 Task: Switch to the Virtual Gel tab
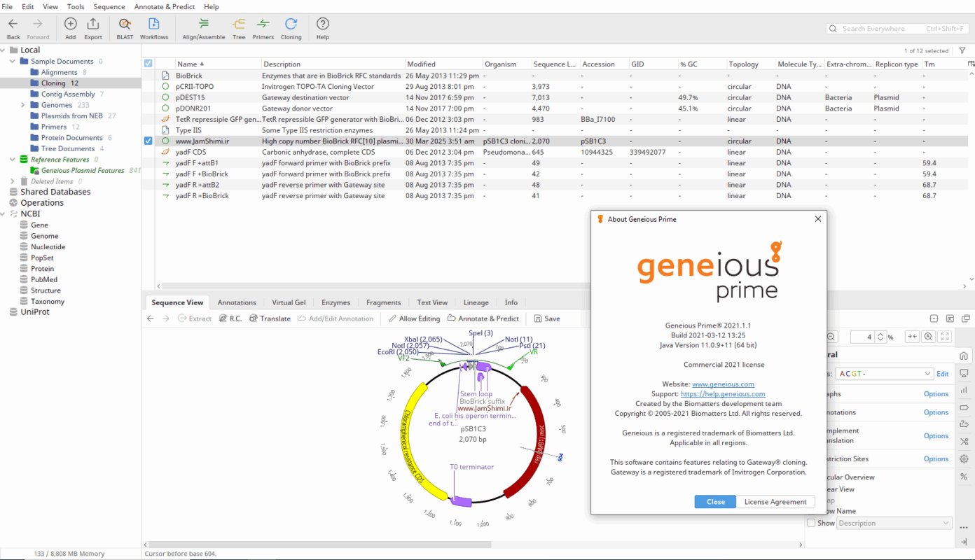[x=289, y=302]
